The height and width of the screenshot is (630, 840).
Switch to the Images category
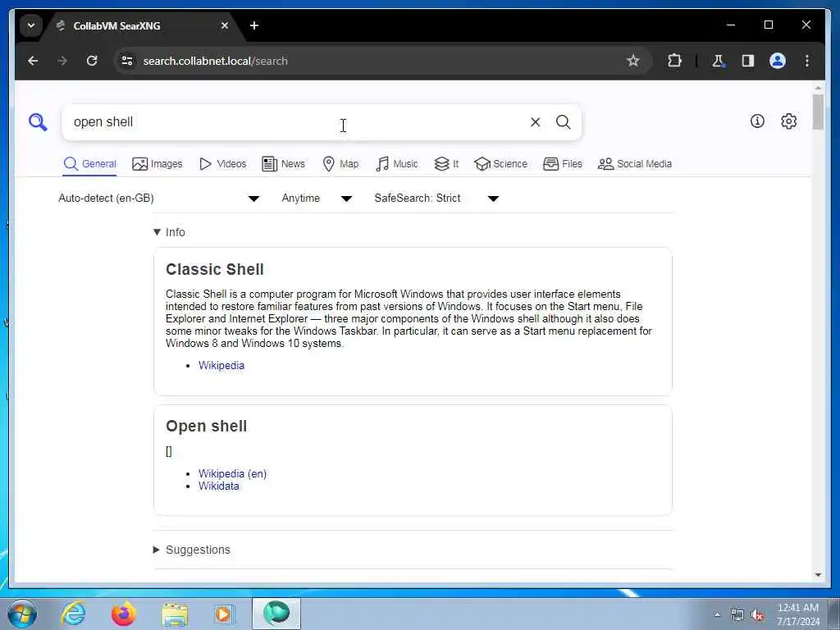point(157,164)
